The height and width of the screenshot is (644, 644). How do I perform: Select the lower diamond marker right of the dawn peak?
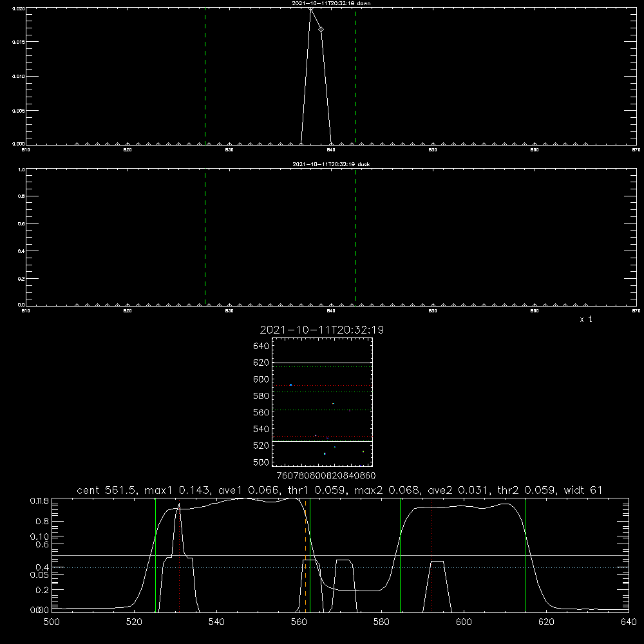(x=321, y=29)
